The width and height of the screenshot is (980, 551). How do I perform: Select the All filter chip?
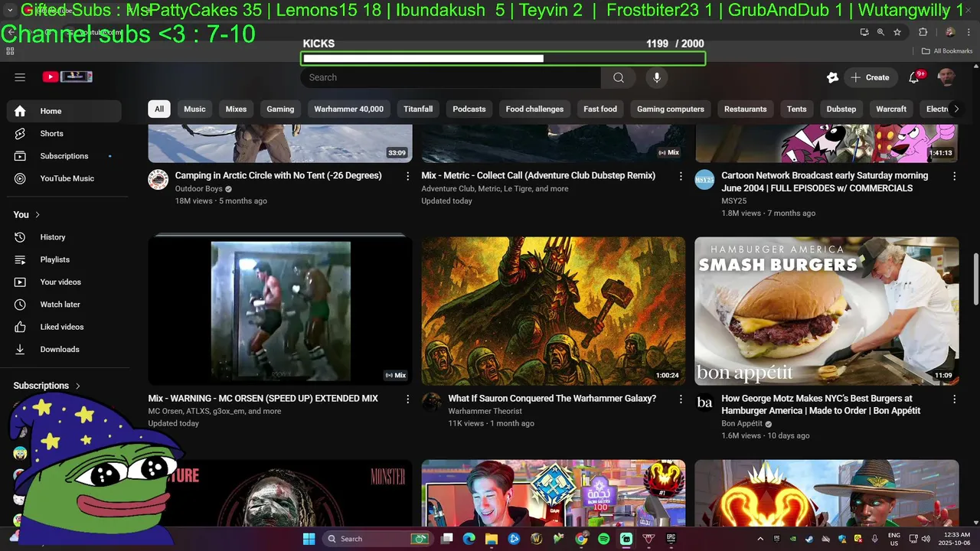158,109
